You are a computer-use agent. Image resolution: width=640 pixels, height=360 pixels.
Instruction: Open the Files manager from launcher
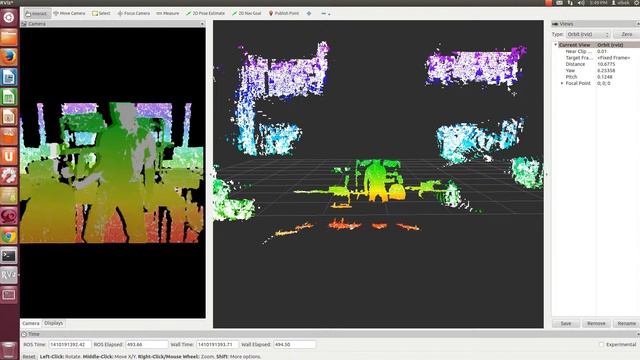pyautogui.click(x=9, y=37)
